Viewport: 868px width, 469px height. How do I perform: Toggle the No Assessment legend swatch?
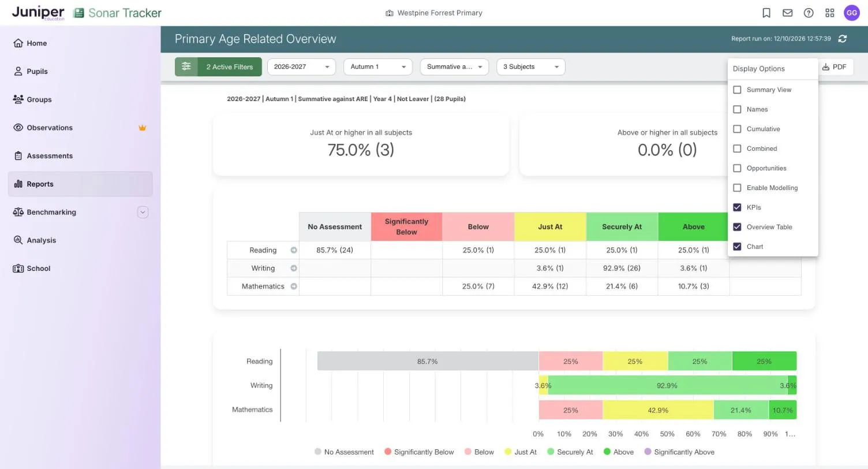(x=318, y=452)
